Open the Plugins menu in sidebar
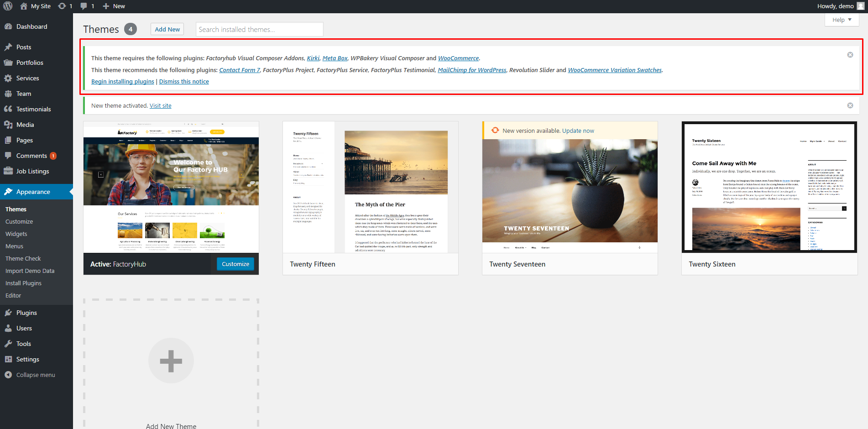 click(x=26, y=313)
